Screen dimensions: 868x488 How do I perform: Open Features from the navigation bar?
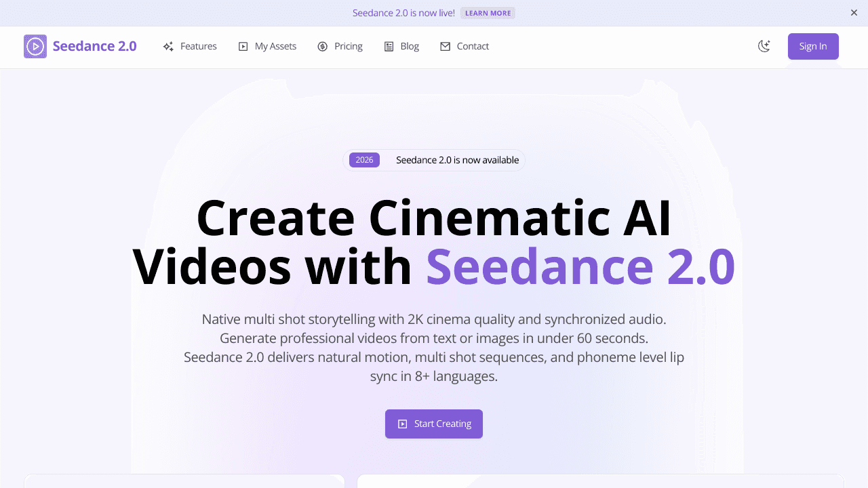point(198,46)
